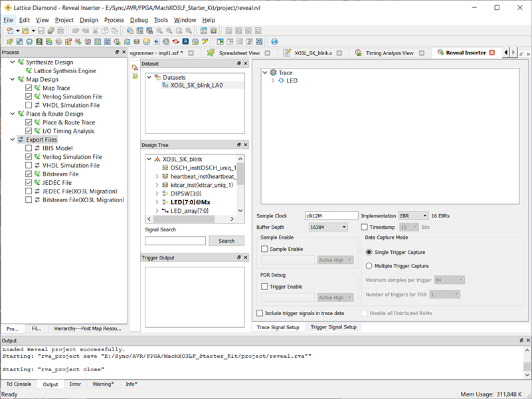
Task: Check Include trigger signals in trace data
Action: [260, 313]
